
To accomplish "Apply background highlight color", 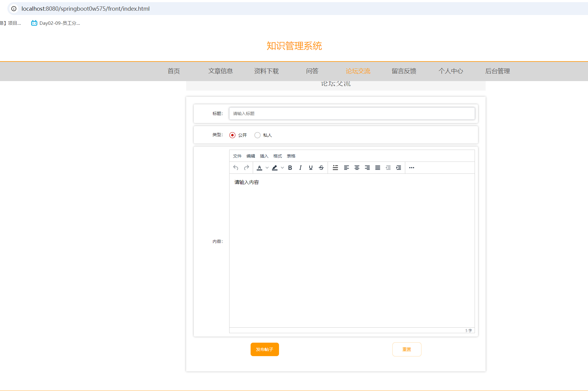I will click(x=275, y=168).
